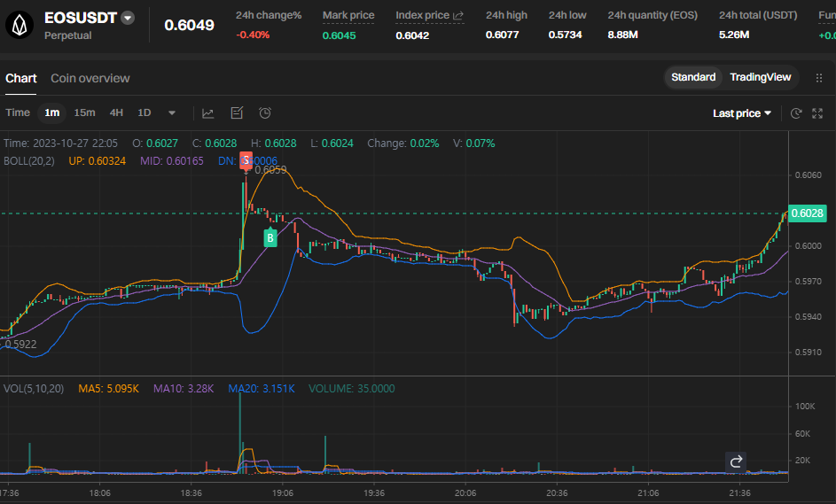Click the Time: 2023-10-27 22:05 readout

pyautogui.click(x=60, y=143)
